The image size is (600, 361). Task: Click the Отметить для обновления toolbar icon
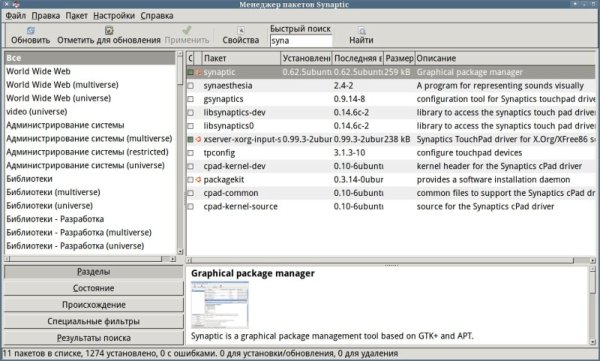(x=109, y=30)
